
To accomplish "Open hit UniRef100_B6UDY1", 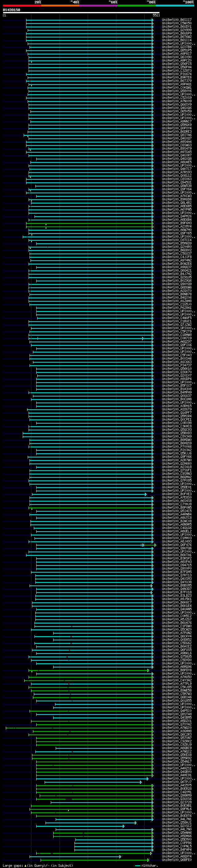I will coord(176,26).
